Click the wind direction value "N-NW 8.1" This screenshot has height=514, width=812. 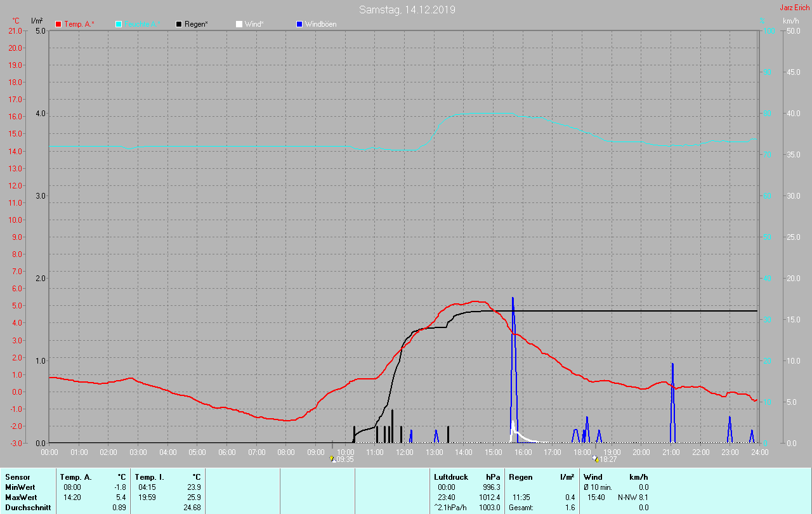click(x=633, y=498)
